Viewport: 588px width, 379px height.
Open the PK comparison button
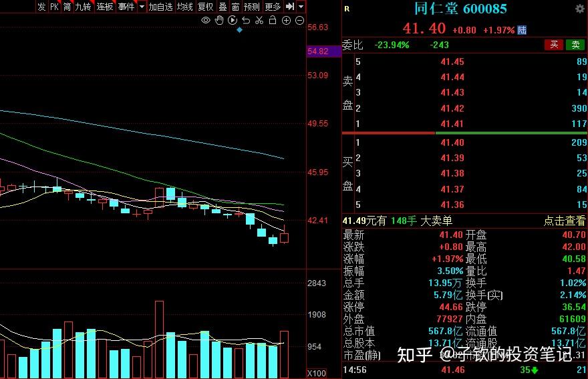click(x=54, y=7)
